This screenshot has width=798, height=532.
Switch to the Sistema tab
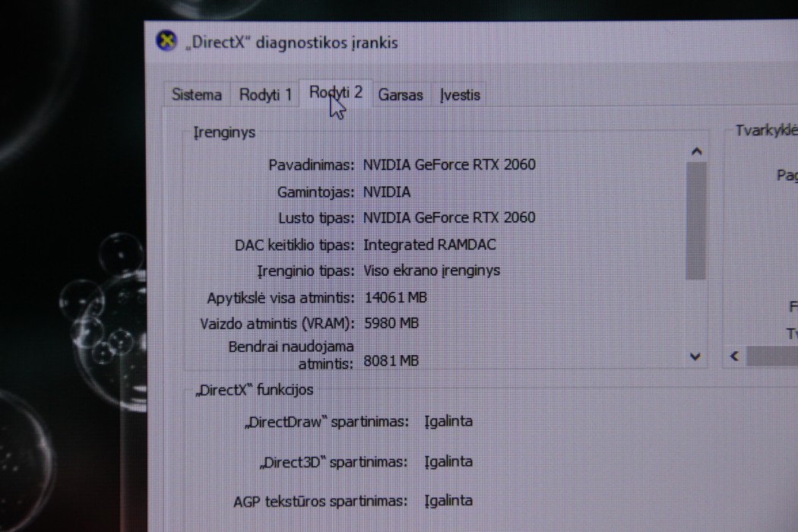click(196, 95)
